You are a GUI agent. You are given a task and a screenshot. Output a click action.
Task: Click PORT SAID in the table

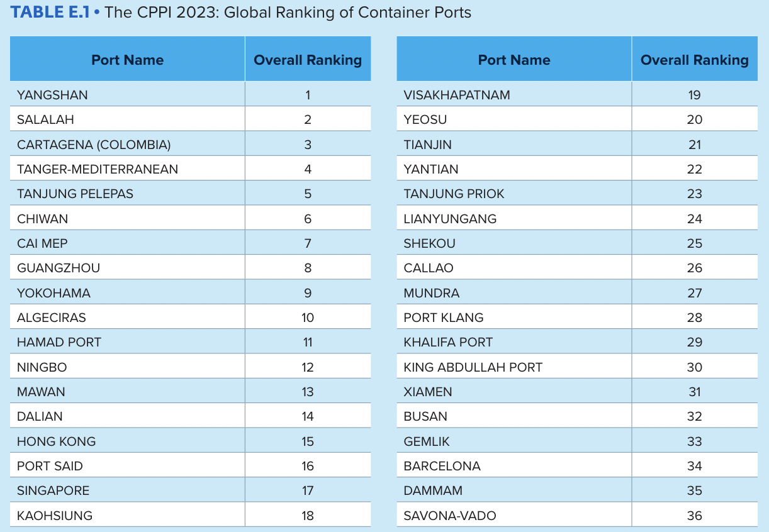click(50, 466)
